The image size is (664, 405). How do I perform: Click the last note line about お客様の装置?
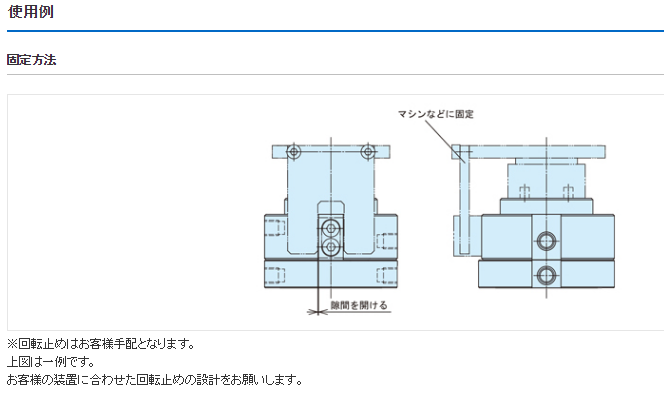click(x=154, y=379)
